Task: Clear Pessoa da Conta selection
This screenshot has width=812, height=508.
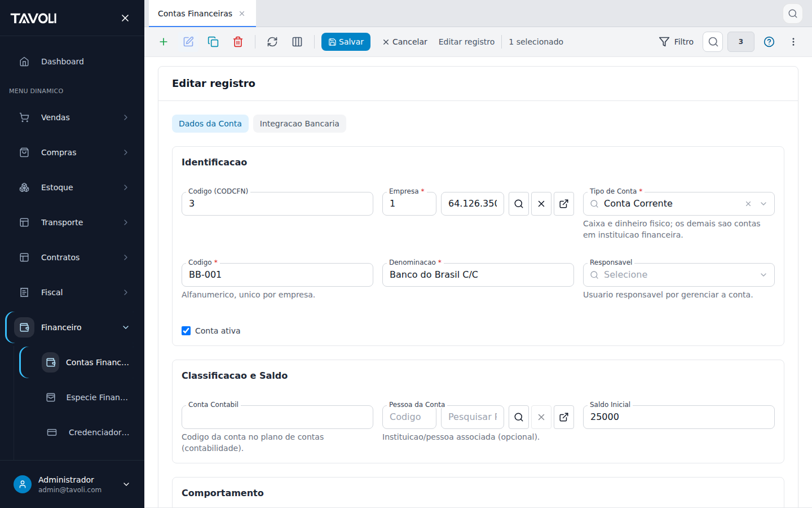Action: [541, 417]
